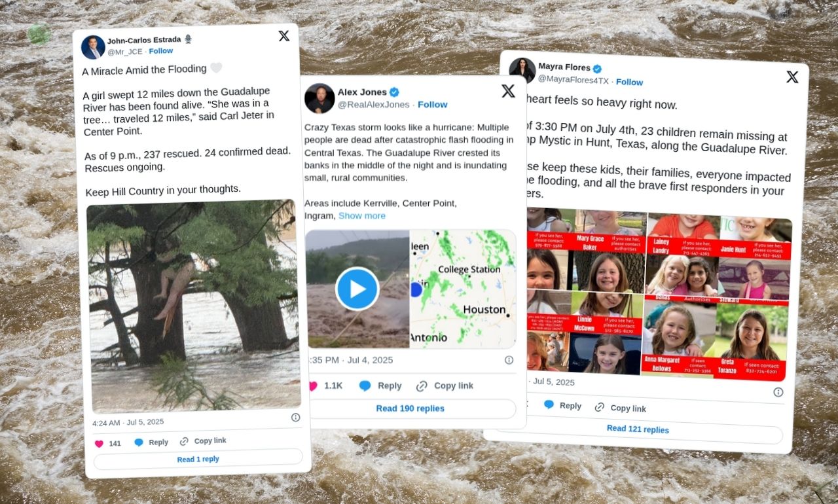Reply to Mayra Flores tweet
This screenshot has width=838, height=504.
click(562, 405)
